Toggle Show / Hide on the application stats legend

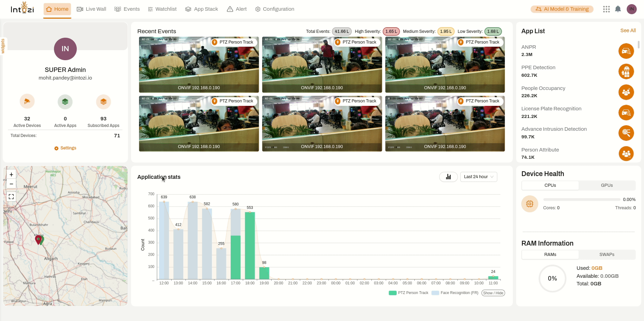tap(493, 293)
